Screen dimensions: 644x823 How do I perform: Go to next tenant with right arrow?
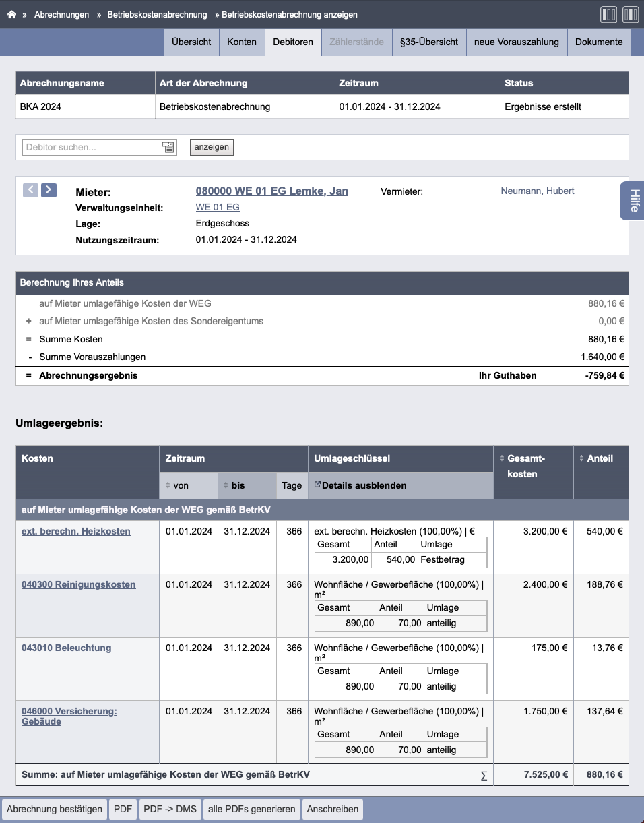(x=49, y=190)
